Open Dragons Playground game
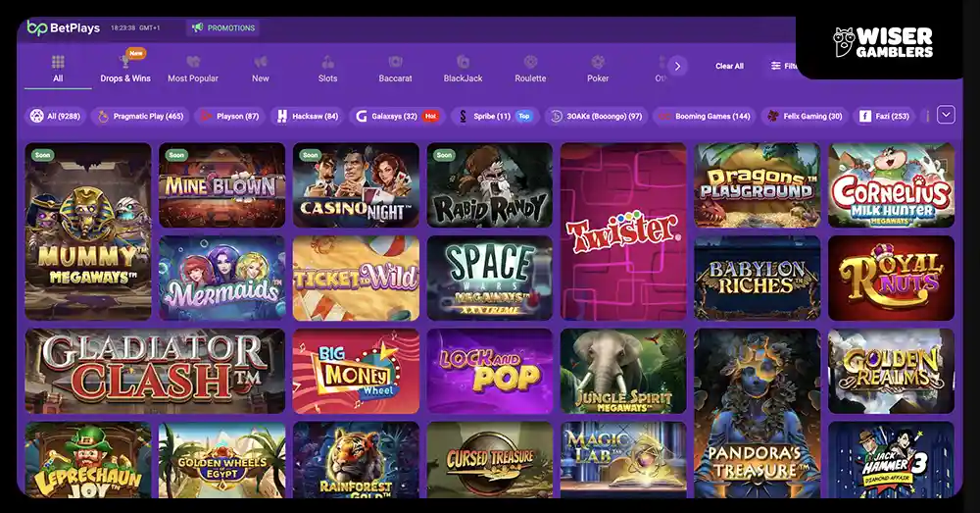980x513 pixels. (757, 185)
